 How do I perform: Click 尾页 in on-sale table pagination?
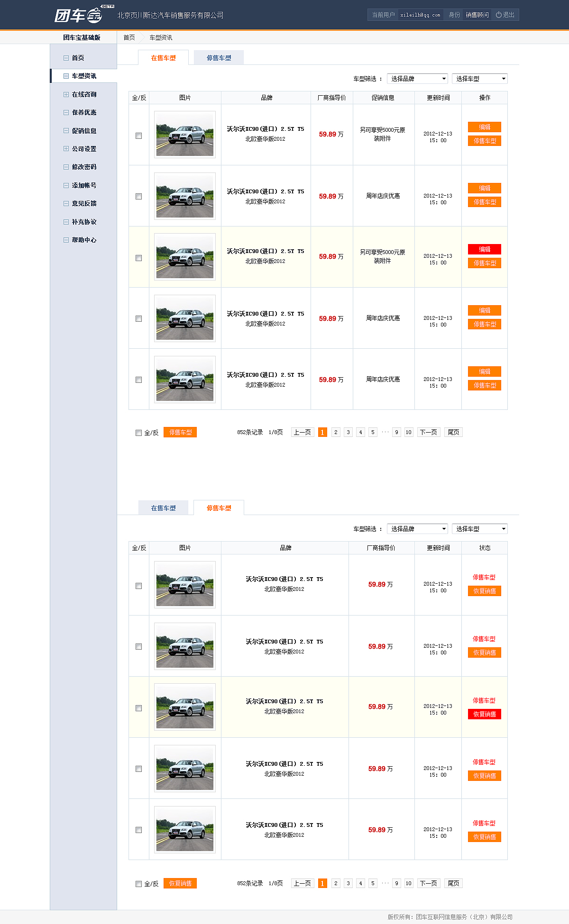[x=453, y=432]
